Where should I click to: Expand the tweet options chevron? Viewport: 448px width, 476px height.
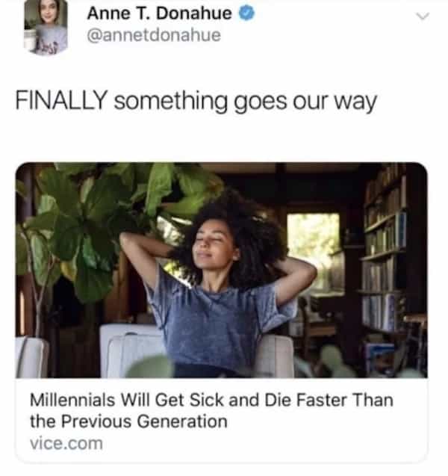[423, 16]
